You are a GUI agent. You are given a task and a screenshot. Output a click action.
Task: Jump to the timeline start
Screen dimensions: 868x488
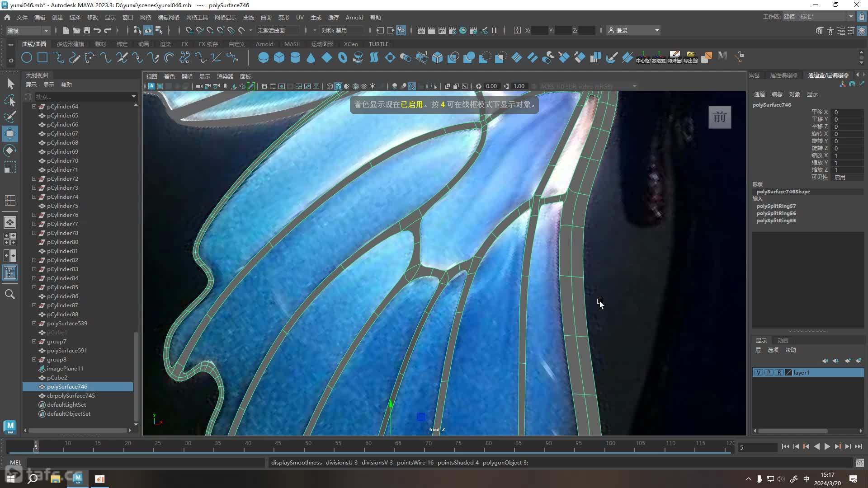click(785, 447)
